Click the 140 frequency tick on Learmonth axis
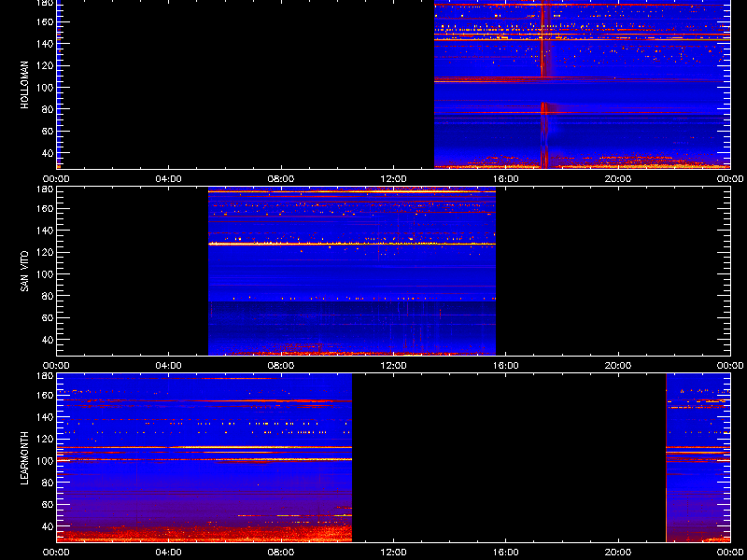 tap(44, 417)
